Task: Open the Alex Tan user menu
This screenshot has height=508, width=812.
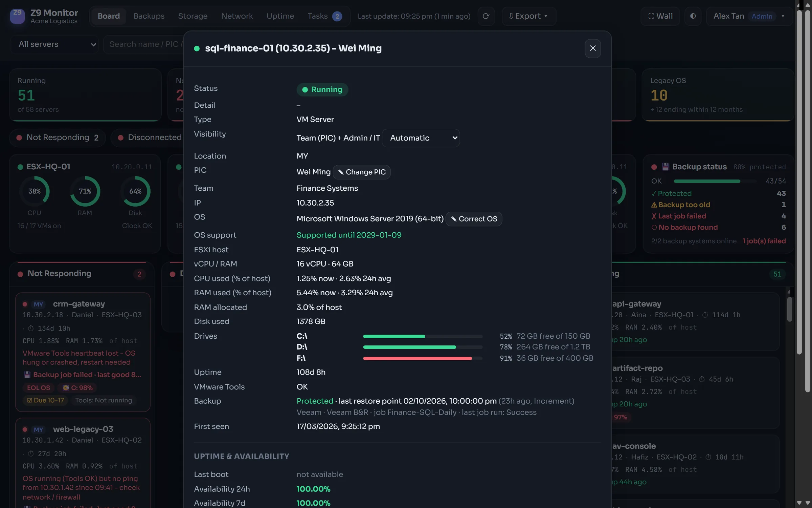Action: (749, 16)
